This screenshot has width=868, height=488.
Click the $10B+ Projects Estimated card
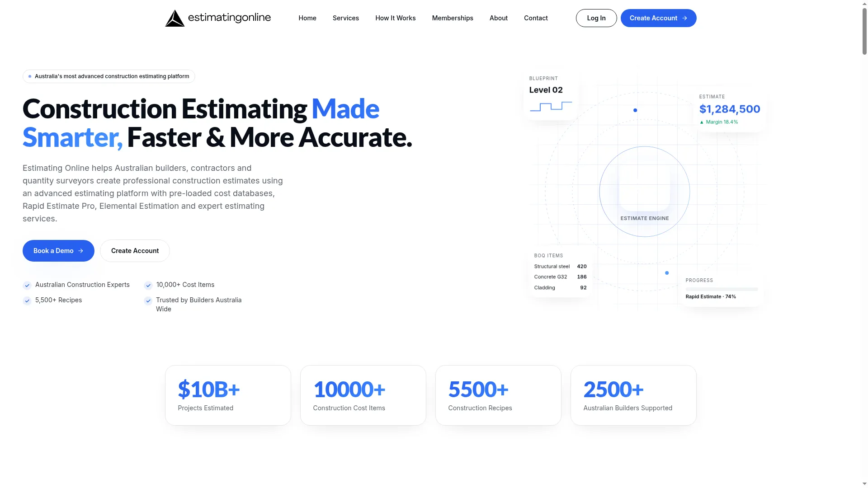click(228, 395)
